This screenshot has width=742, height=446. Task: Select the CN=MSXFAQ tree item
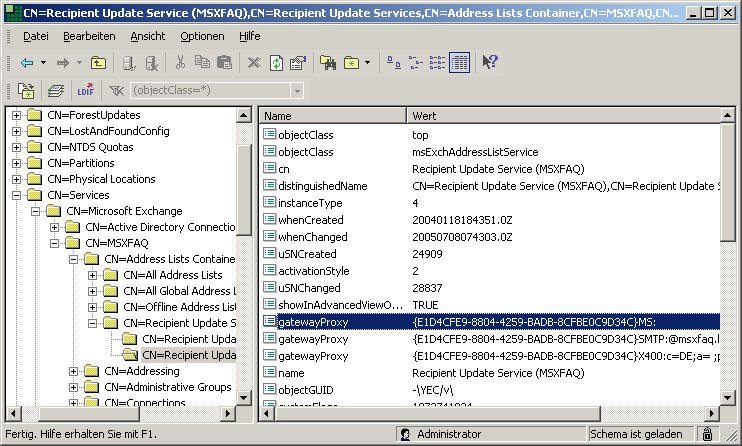[x=116, y=243]
